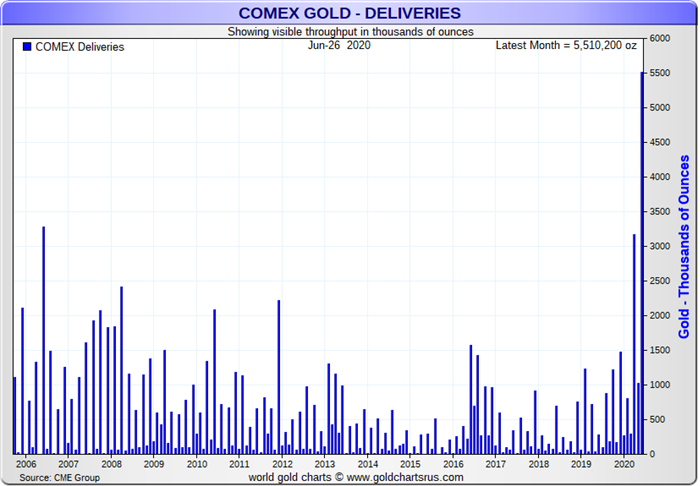Select the tall 2006 bar near 3300
This screenshot has width=700, height=486.
pyautogui.click(x=43, y=340)
